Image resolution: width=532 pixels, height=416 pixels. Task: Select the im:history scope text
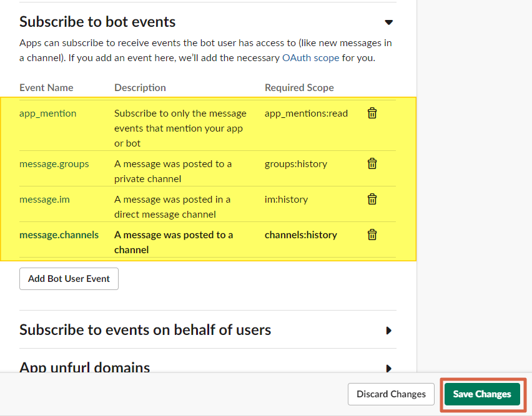(x=286, y=200)
